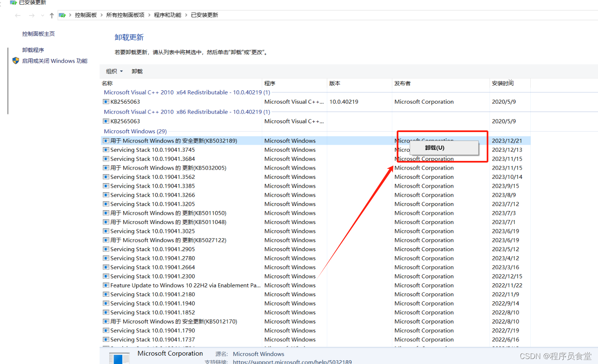Viewport: 598px width, 364px height.
Task: Click the Back navigation arrow
Action: tap(18, 15)
